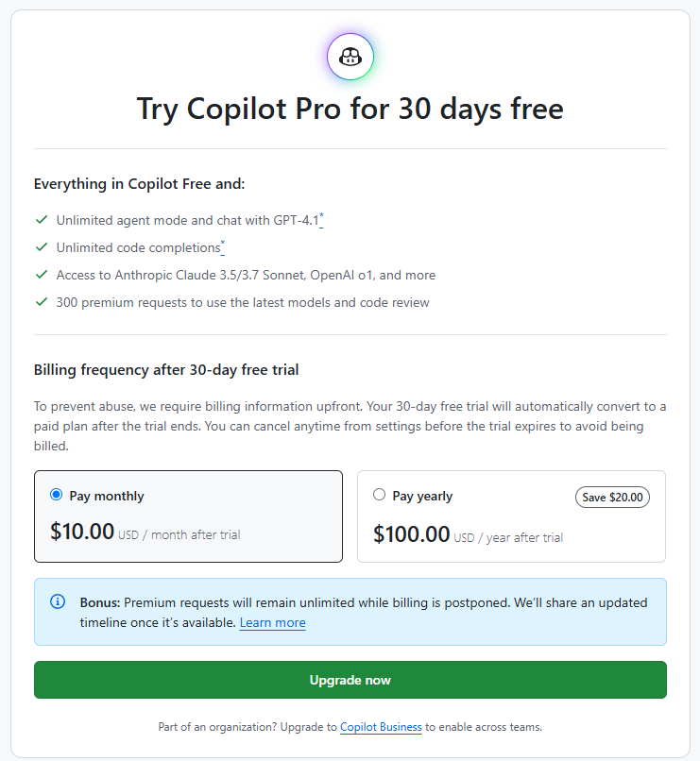Click the Upgrade now button
Image resolution: width=700 pixels, height=761 pixels.
click(350, 680)
